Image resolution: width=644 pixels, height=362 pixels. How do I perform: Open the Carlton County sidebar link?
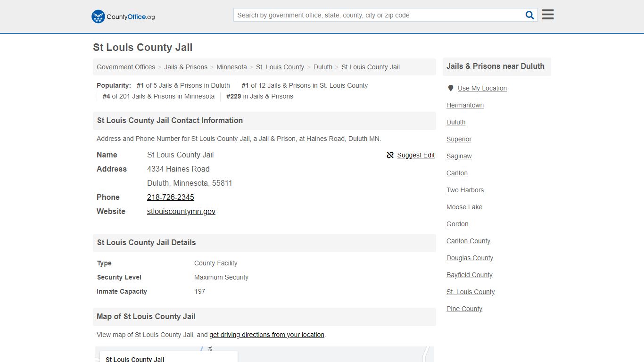468,241
